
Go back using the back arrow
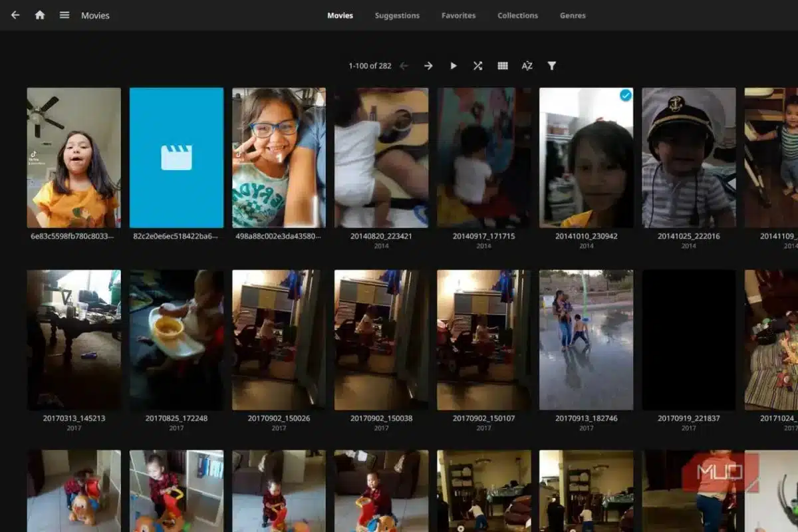point(15,15)
